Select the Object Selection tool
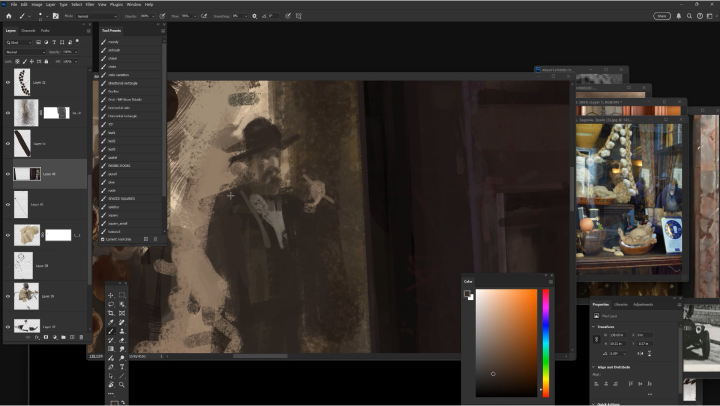 tap(122, 304)
